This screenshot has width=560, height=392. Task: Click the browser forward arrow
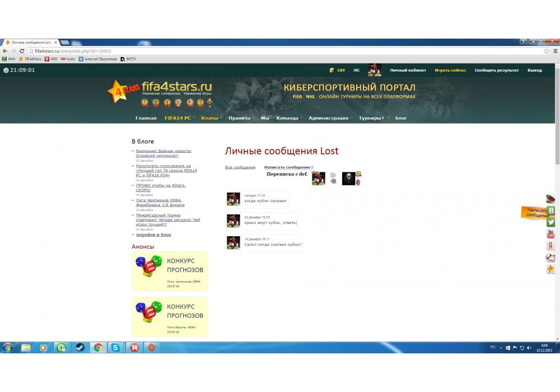pyautogui.click(x=13, y=51)
